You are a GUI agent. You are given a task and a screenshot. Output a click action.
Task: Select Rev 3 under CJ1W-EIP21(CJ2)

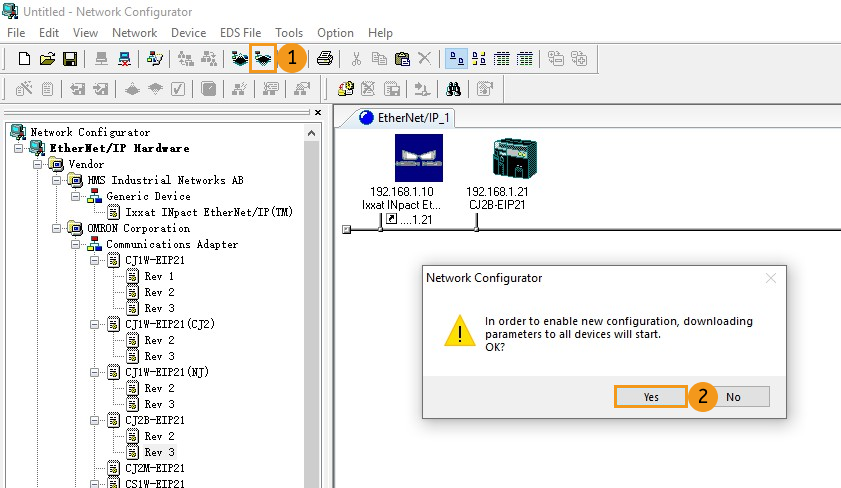[159, 356]
